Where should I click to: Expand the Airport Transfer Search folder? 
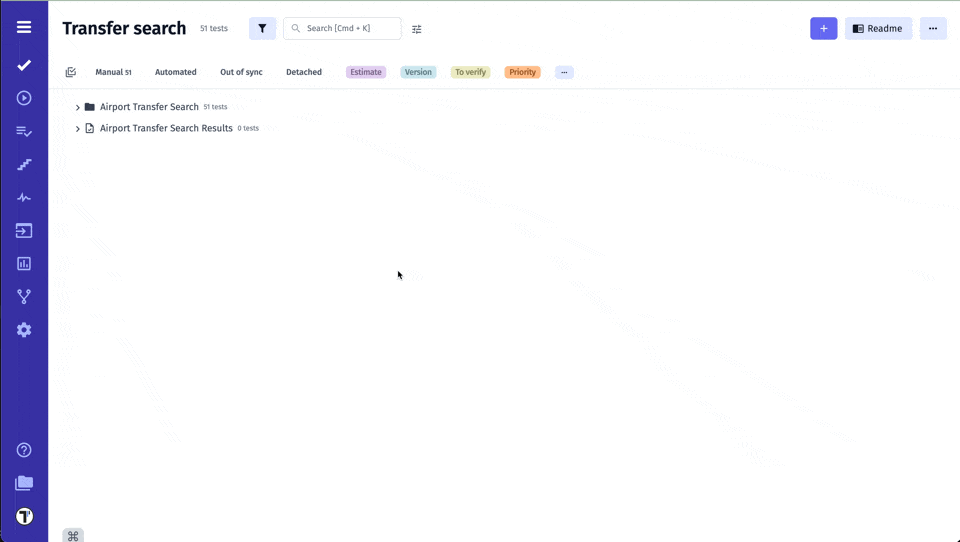[78, 107]
